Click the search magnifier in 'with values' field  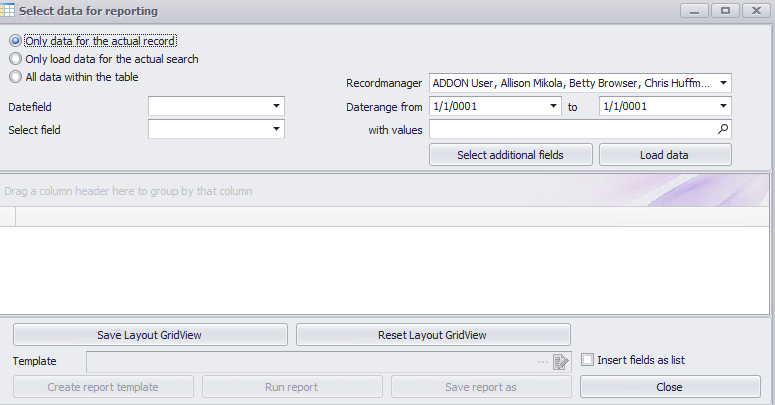[x=723, y=129]
